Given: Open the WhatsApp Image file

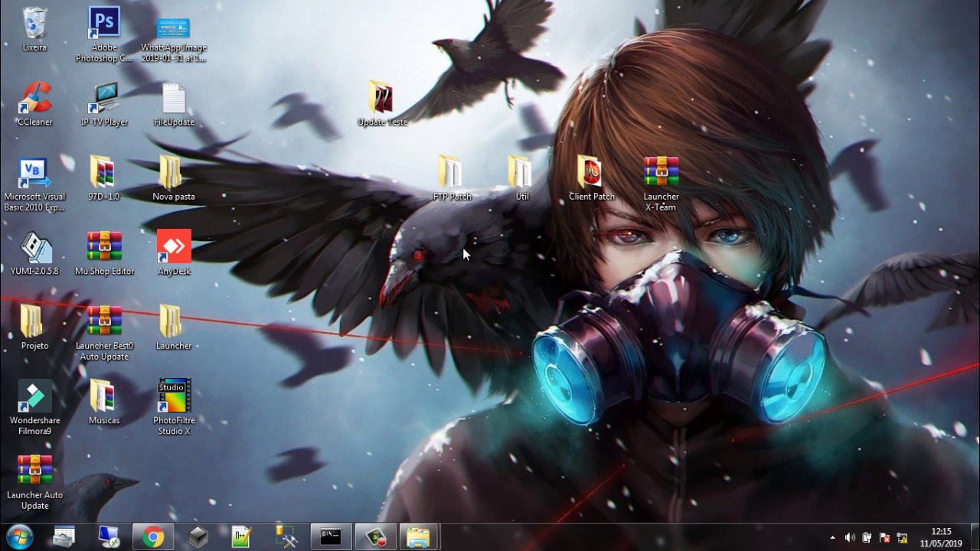Looking at the screenshot, I should pos(174,40).
